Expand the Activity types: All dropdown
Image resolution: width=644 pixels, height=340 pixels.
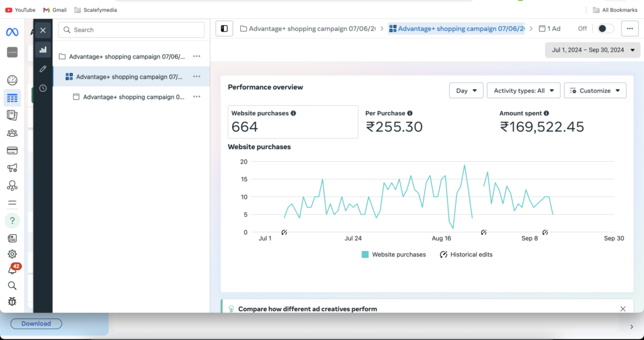523,91
